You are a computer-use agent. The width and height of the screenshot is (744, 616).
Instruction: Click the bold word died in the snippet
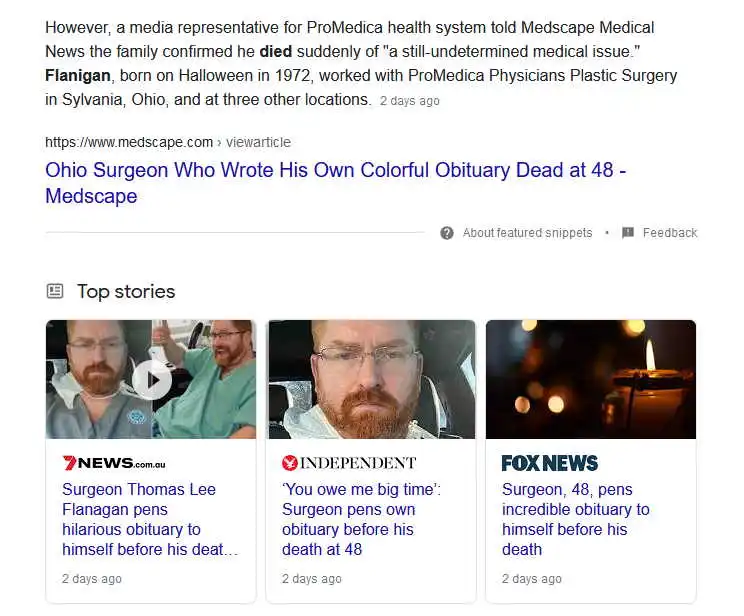276,51
